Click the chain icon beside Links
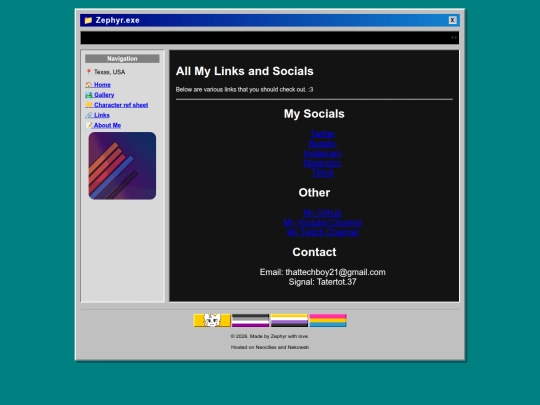 point(89,115)
